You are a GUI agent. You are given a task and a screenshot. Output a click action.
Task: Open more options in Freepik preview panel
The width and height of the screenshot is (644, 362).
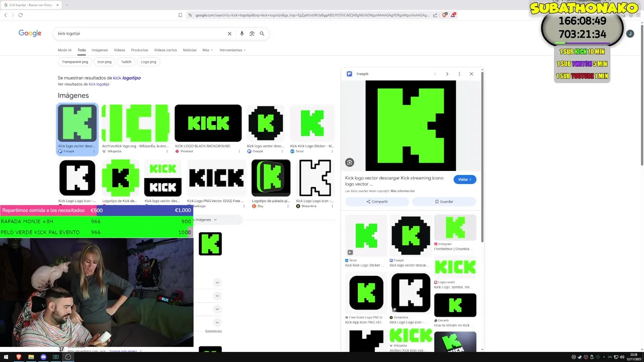459,74
